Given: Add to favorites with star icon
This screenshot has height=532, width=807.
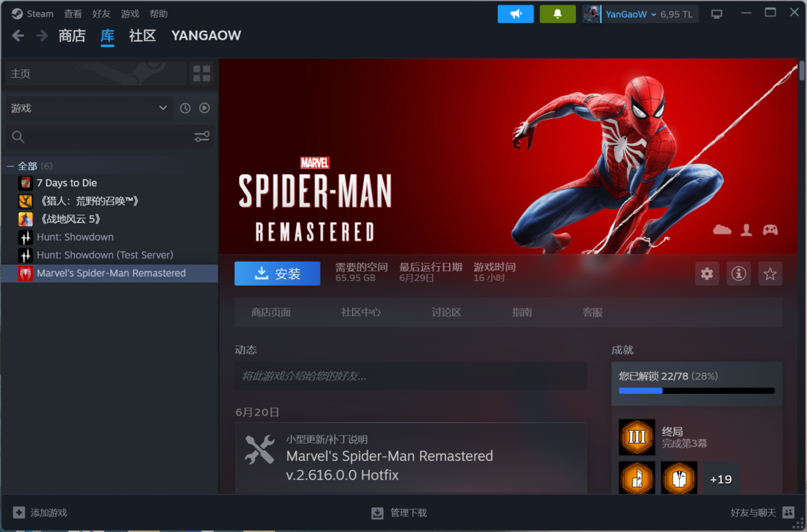Looking at the screenshot, I should click(x=770, y=273).
